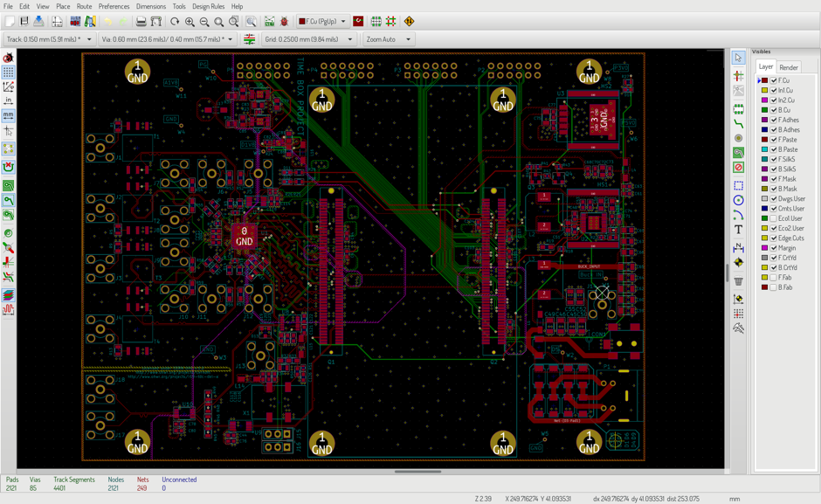Run design rules check ladybug icon

(x=285, y=22)
